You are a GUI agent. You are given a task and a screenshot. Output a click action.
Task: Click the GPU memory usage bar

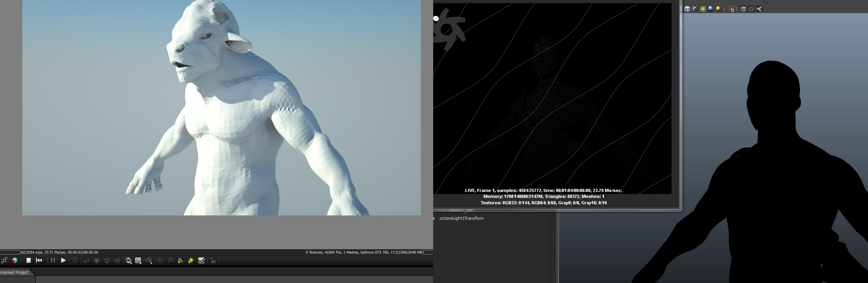pyautogui.click(x=428, y=252)
